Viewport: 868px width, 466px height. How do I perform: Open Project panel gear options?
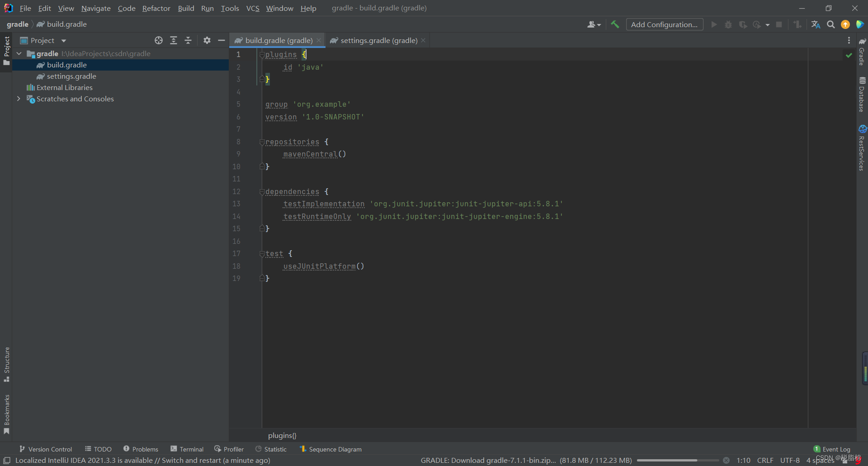[x=207, y=40]
